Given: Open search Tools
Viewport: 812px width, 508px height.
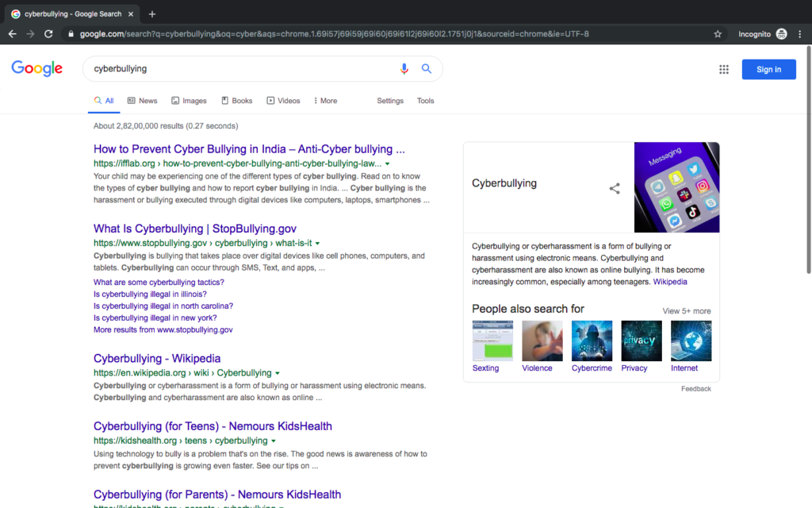Looking at the screenshot, I should (x=425, y=101).
